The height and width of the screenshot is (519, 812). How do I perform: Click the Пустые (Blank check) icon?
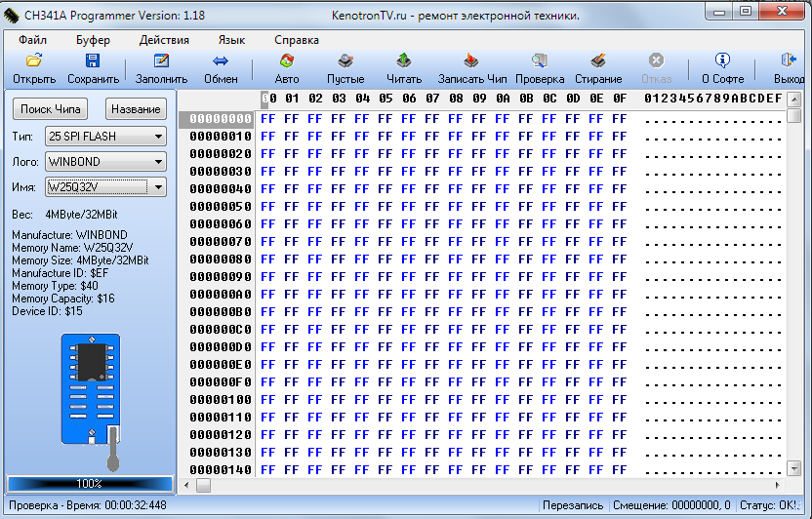[345, 61]
